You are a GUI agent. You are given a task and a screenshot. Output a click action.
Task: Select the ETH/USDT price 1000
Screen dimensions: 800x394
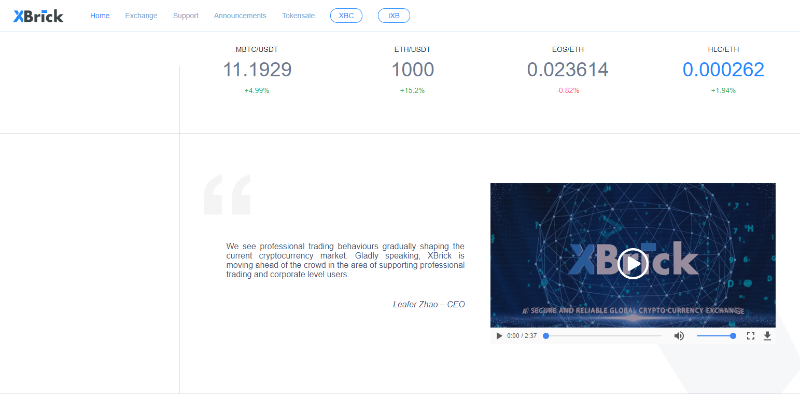pos(413,70)
